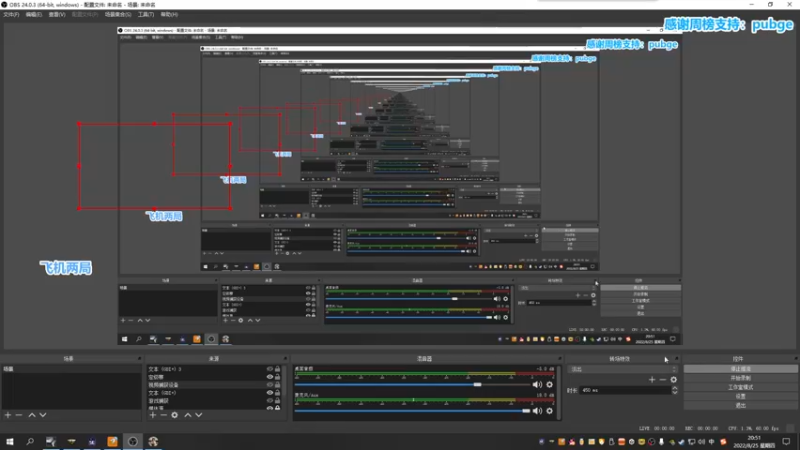Screen dimensions: 800x450
Task: Mute the 麦克风/Aux speaker icon
Action: coord(537,411)
